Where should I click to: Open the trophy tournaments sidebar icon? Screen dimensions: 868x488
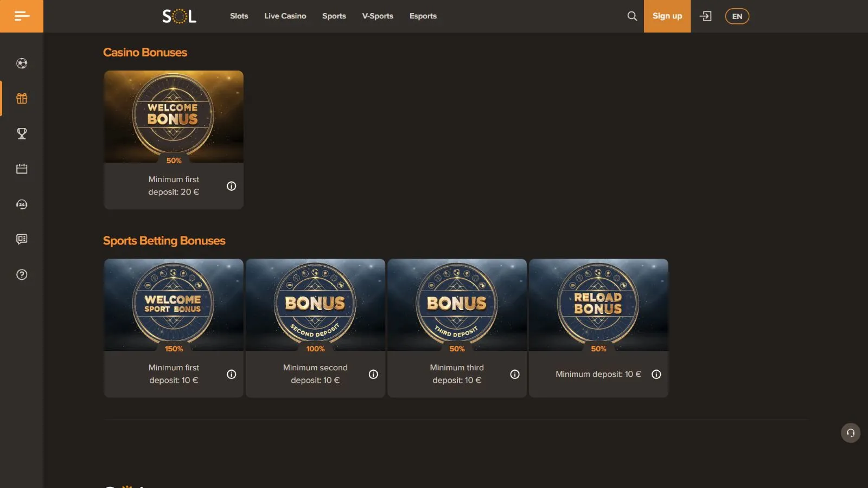[22, 134]
